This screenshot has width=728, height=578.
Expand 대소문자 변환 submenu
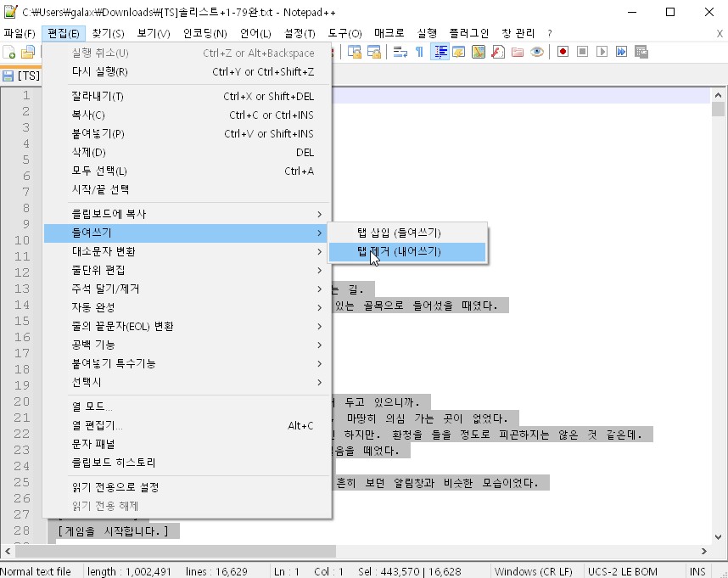[x=187, y=251]
